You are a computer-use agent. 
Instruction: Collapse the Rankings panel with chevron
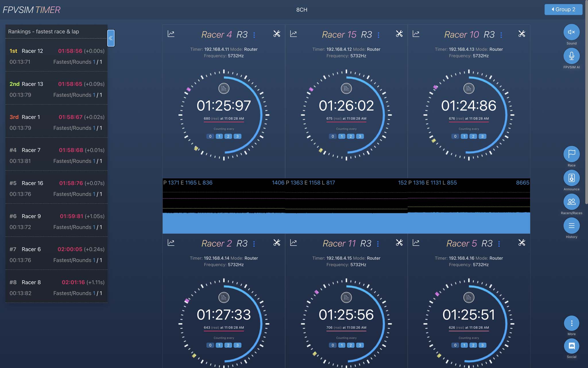click(x=111, y=38)
